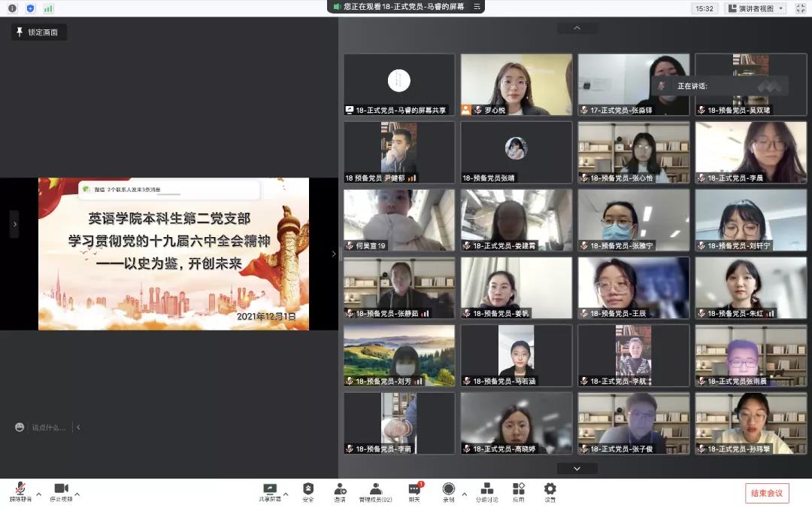812x508 pixels.
Task: Expand audio options arrow beside mute
Action: [37, 494]
